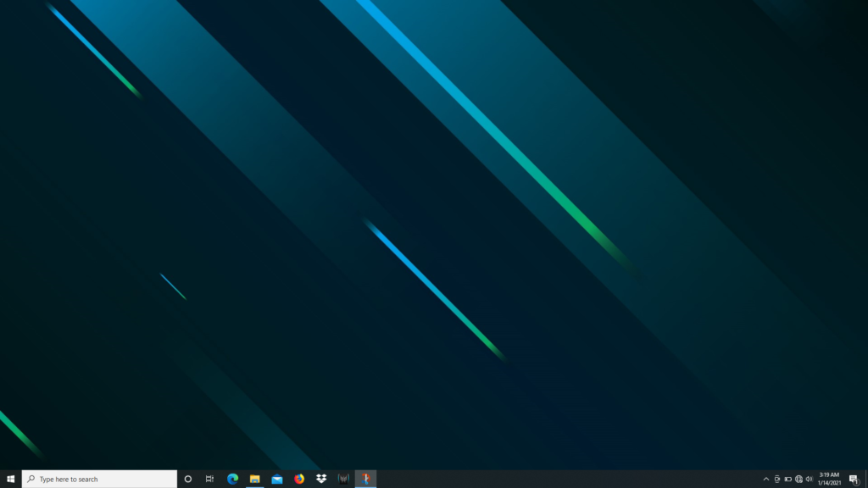This screenshot has width=868, height=488.
Task: Select the active red-blue app on taskbar
Action: coord(365,480)
